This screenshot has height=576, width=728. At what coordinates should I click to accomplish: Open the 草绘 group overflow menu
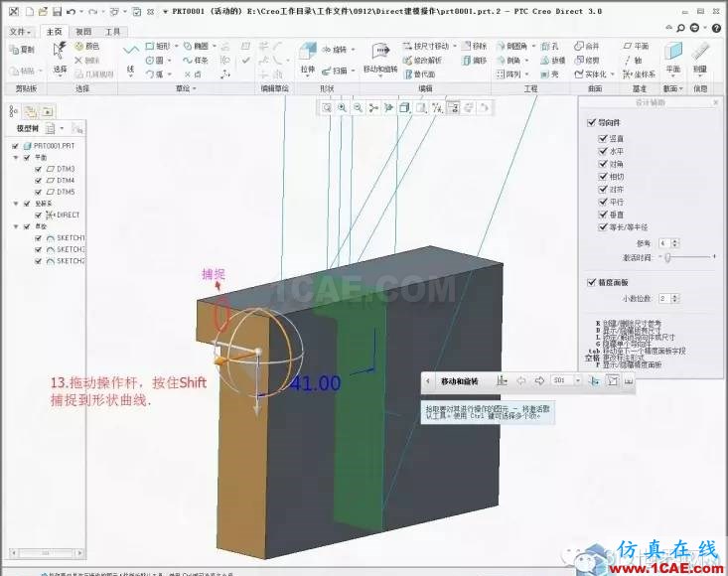[186, 88]
